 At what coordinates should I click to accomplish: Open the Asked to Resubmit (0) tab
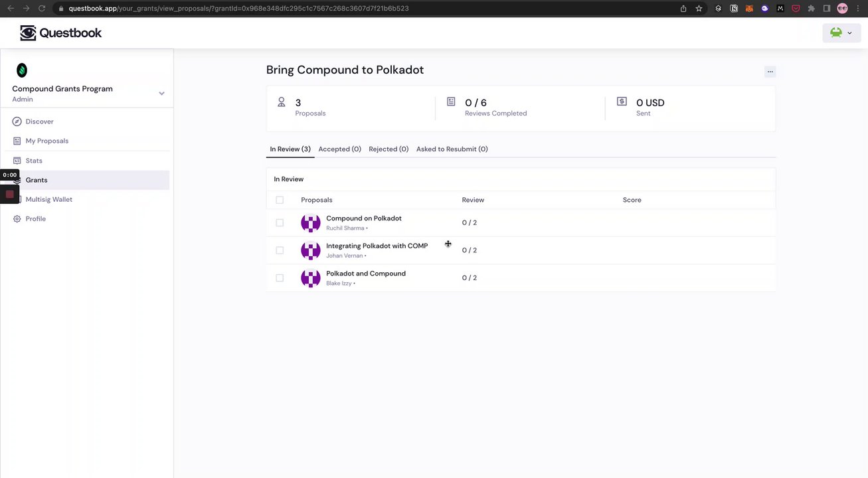click(x=452, y=149)
